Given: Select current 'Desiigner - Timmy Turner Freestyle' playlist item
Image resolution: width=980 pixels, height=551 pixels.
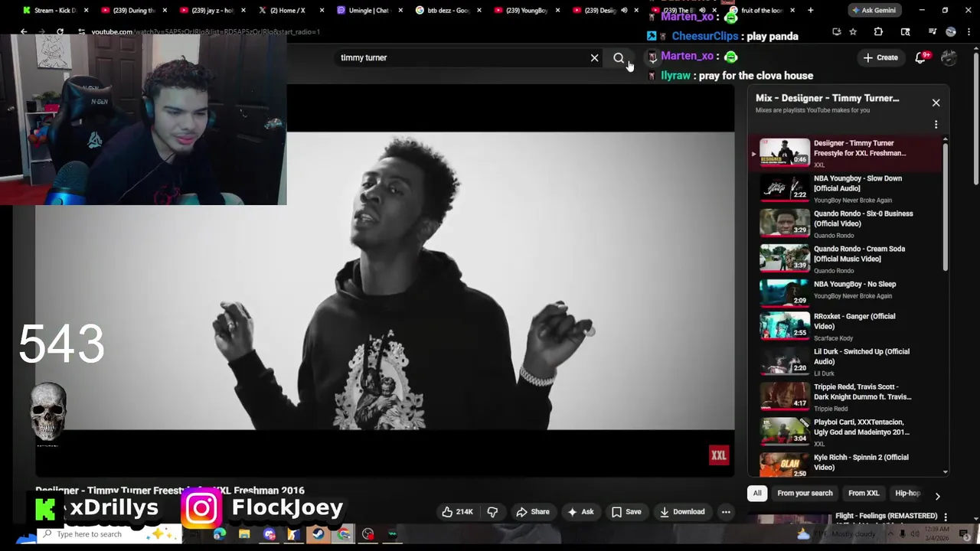Looking at the screenshot, I should pyautogui.click(x=848, y=153).
